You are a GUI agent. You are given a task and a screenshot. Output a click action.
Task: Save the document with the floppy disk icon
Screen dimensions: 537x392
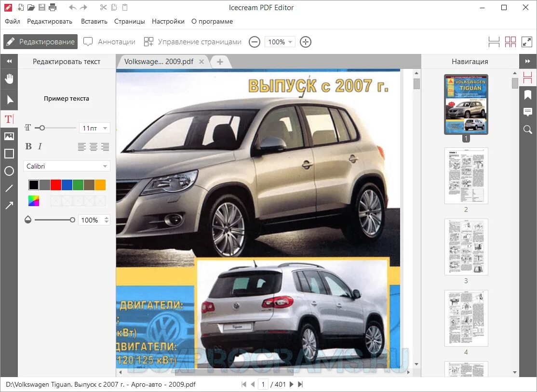42,7
